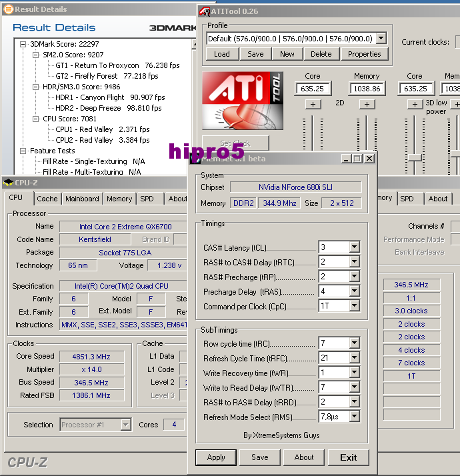460x476 pixels.
Task: Click the 2D Memory clock slider
Action: (367, 133)
